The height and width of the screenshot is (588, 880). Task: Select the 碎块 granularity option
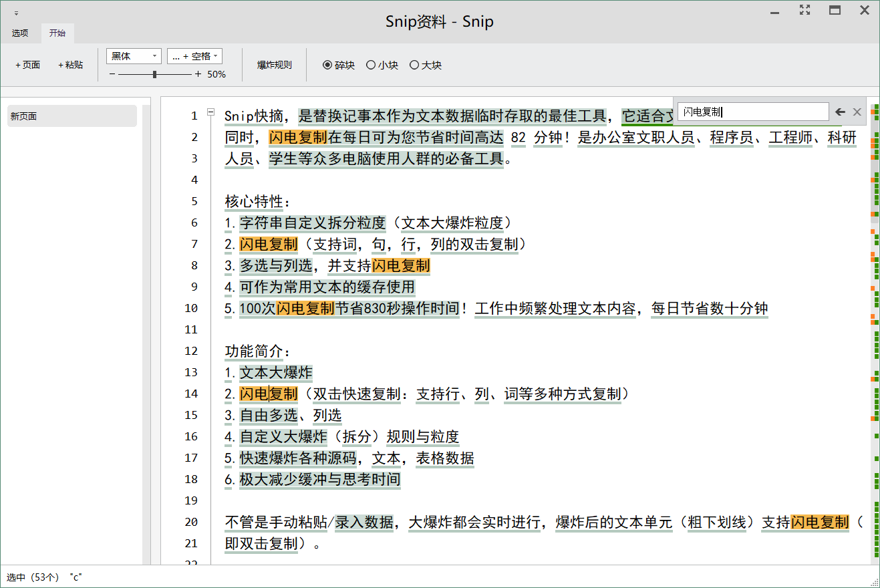339,65
